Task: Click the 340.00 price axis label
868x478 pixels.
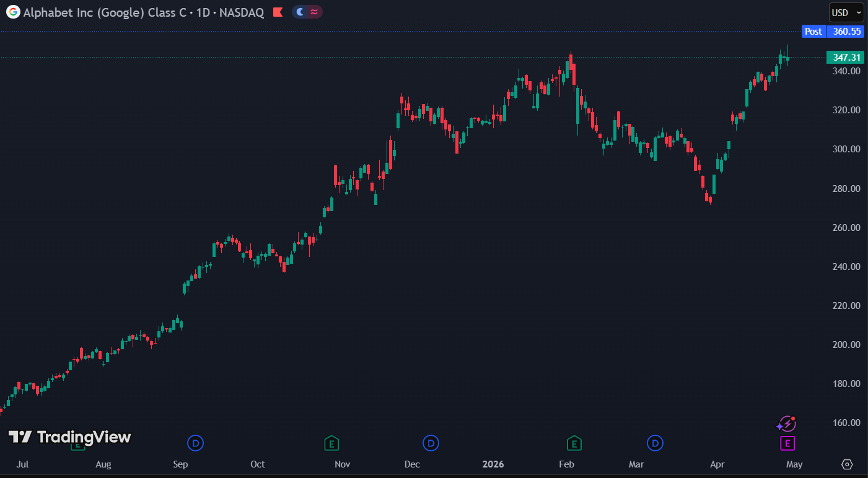Action: coord(846,71)
